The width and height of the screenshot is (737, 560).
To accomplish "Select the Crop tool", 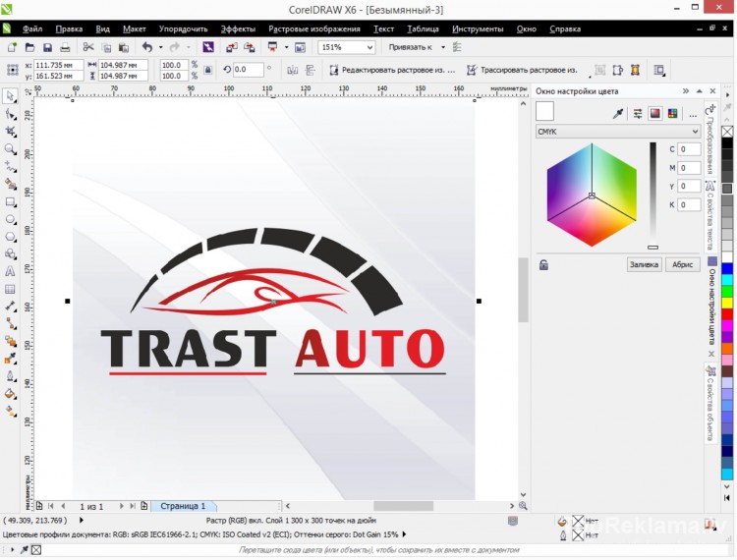I will pyautogui.click(x=10, y=131).
